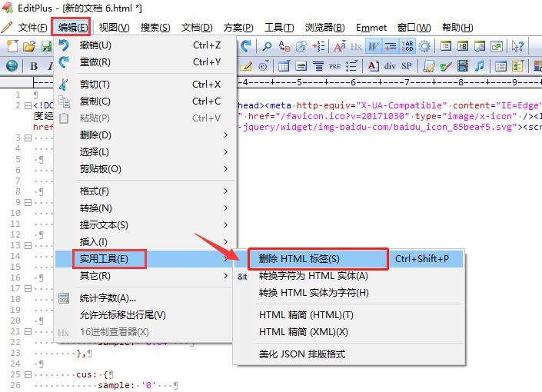Open the Preferences gear icon

(x=424, y=46)
